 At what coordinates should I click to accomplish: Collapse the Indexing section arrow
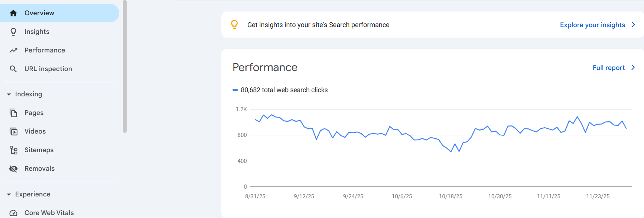pos(9,94)
